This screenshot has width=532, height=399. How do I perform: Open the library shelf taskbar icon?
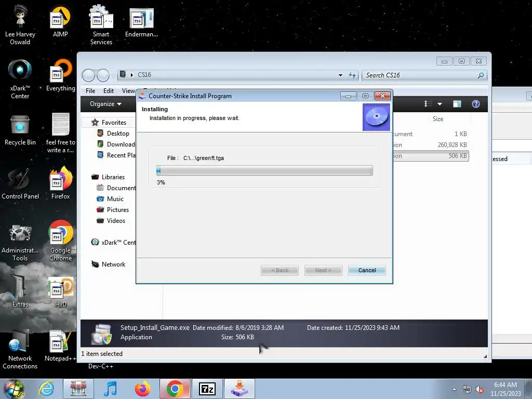click(x=78, y=389)
